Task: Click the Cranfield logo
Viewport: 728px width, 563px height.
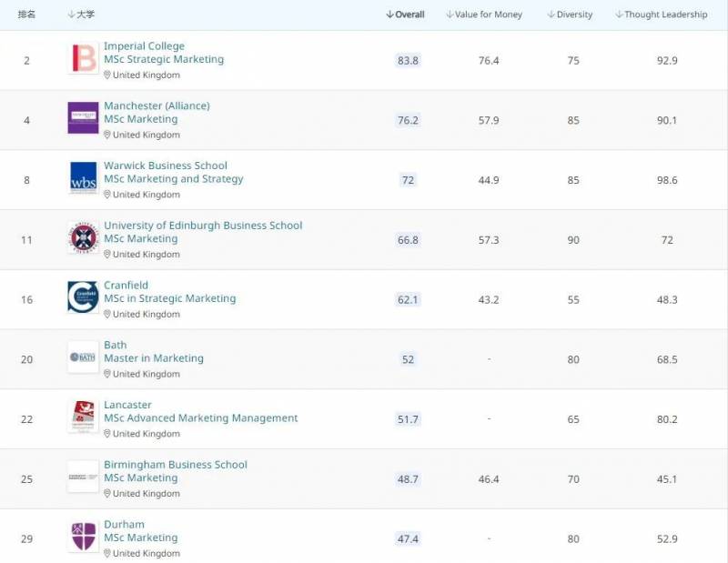Action: (83, 297)
